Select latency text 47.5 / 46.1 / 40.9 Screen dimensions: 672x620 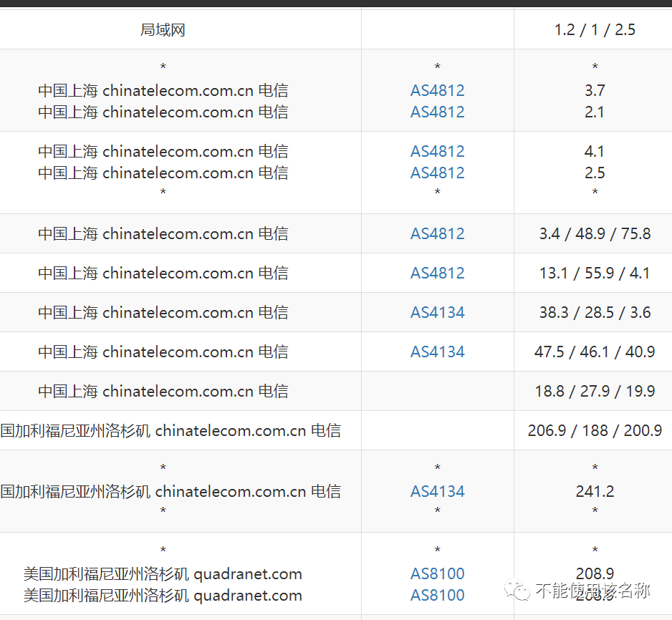click(595, 352)
